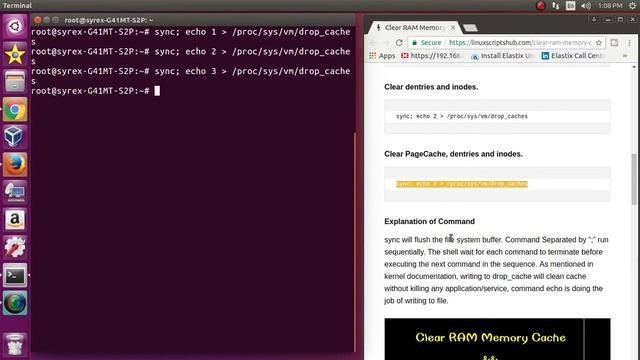This screenshot has width=640, height=360.
Task: Open the Elastix Call Center bookmark
Action: (x=573, y=56)
